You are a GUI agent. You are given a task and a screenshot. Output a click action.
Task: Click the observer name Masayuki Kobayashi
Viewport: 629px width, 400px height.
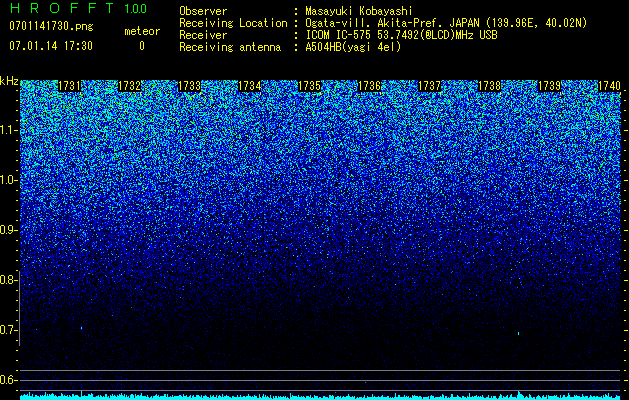(359, 11)
